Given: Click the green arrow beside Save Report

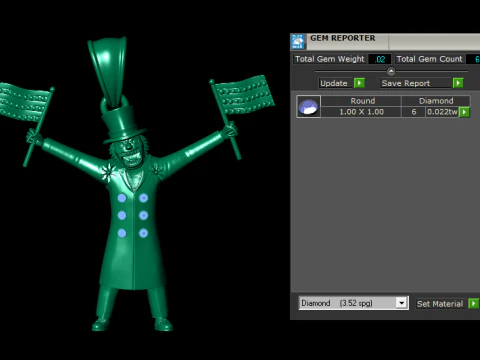Looking at the screenshot, I should click(x=458, y=83).
